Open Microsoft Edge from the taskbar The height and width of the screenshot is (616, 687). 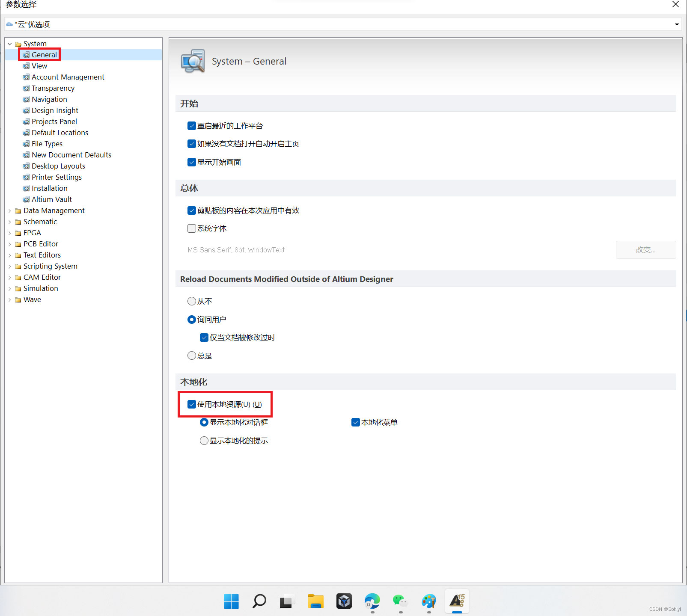pyautogui.click(x=372, y=601)
